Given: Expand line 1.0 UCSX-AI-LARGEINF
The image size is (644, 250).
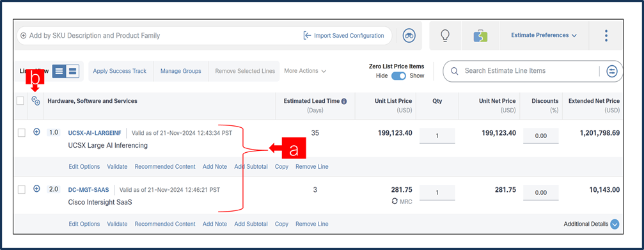Looking at the screenshot, I should [36, 132].
